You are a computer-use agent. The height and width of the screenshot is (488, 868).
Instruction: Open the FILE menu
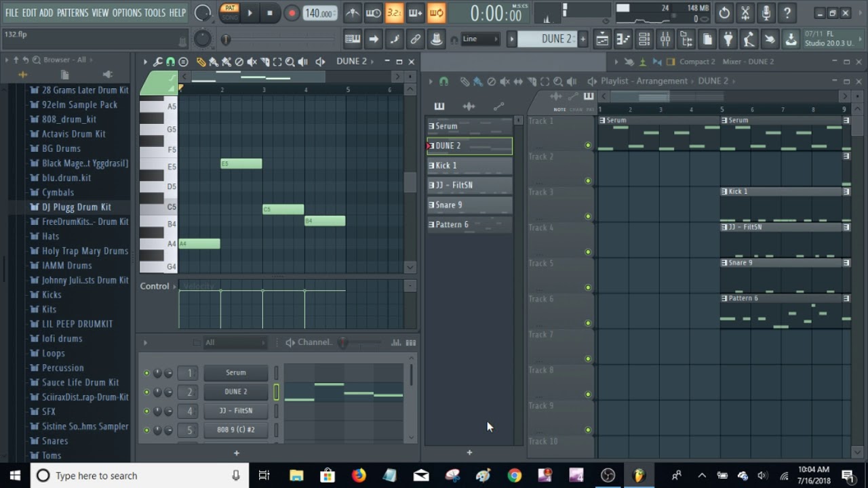(12, 13)
